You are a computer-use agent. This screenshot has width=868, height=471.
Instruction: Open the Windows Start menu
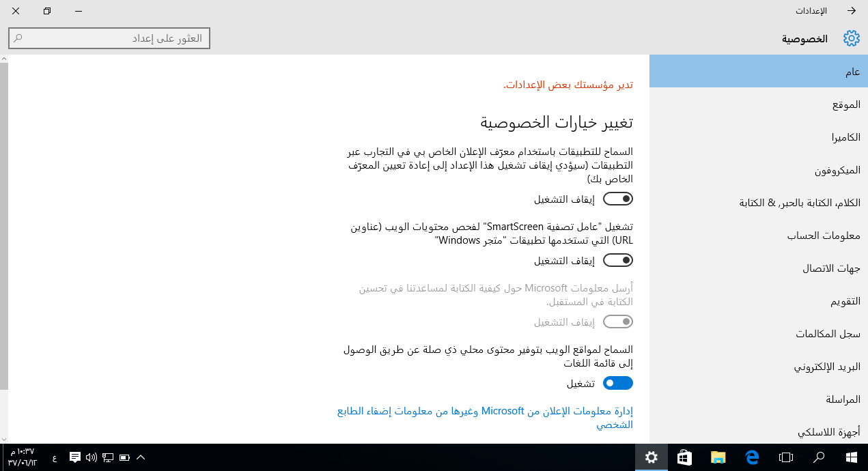[x=852, y=457]
